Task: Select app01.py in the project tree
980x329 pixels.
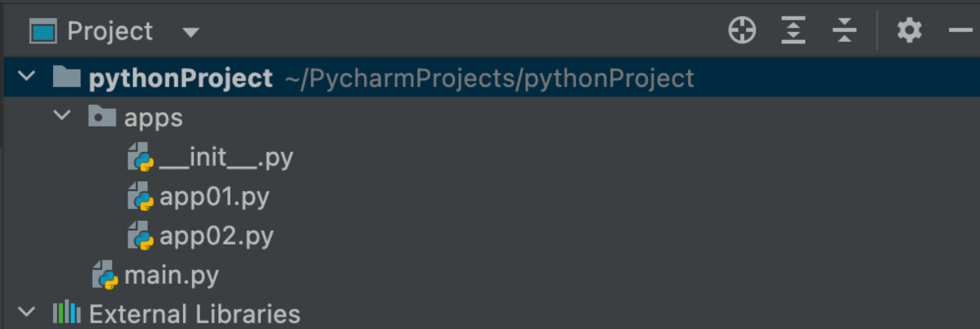Action: click(214, 197)
